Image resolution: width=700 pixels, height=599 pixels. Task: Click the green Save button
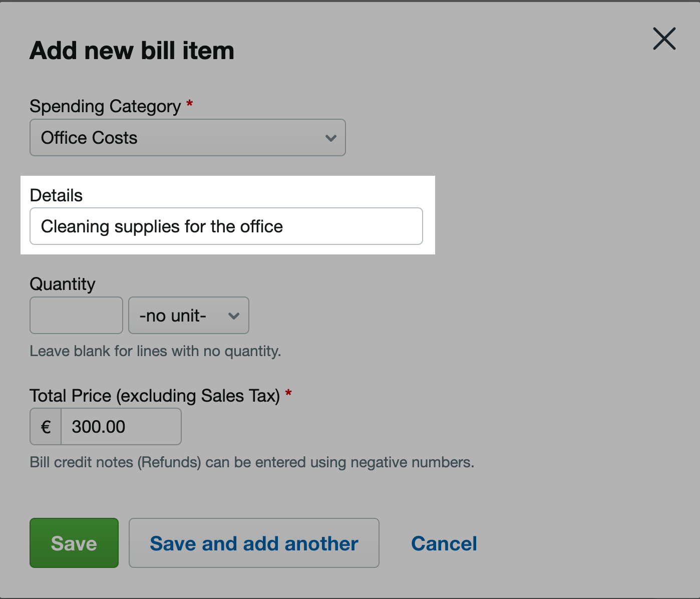[74, 543]
